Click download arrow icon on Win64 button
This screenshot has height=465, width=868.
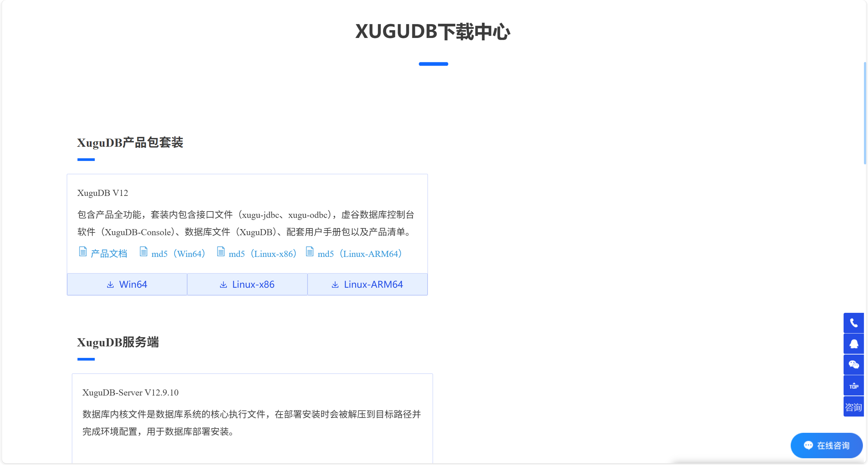point(110,285)
